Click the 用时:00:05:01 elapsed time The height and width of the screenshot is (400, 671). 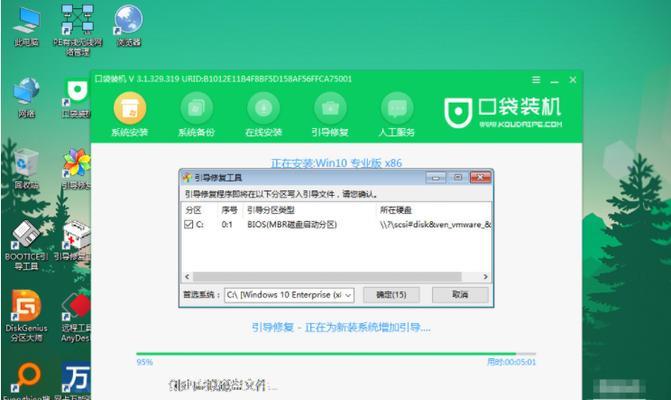click(511, 362)
